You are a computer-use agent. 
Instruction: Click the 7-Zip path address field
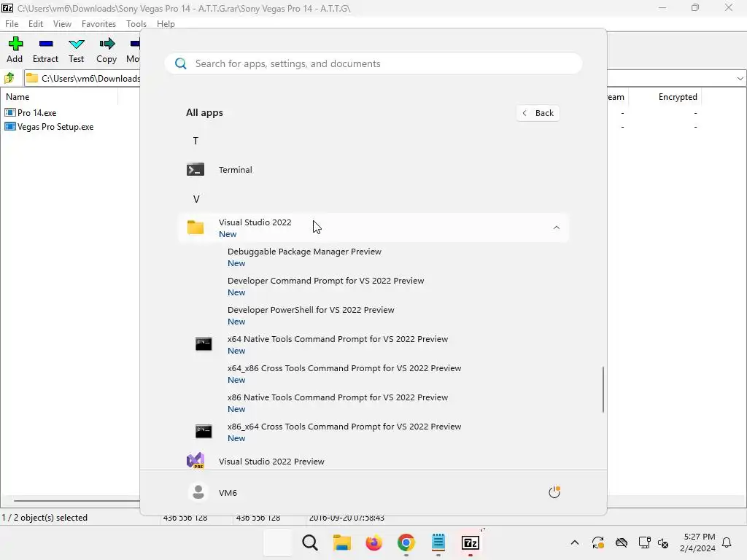(83, 79)
